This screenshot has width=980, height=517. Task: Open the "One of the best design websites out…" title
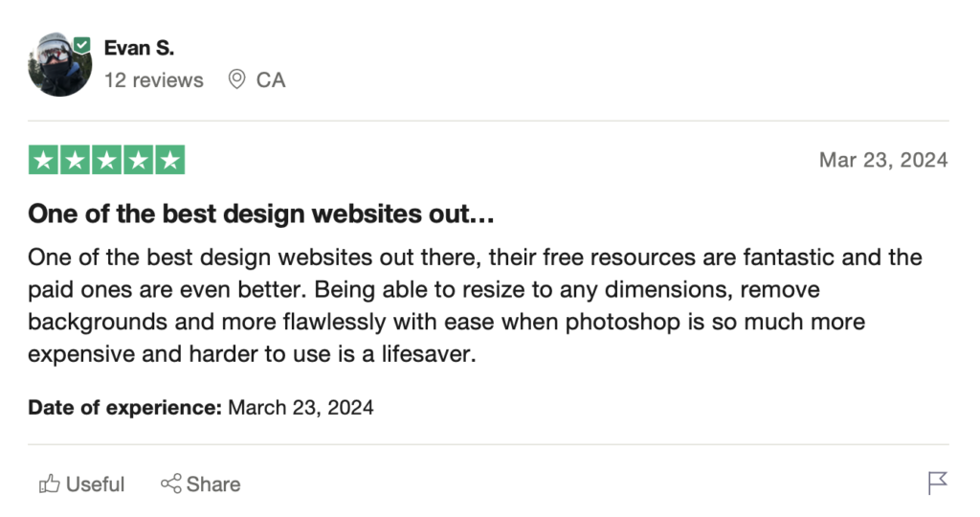[x=261, y=214]
